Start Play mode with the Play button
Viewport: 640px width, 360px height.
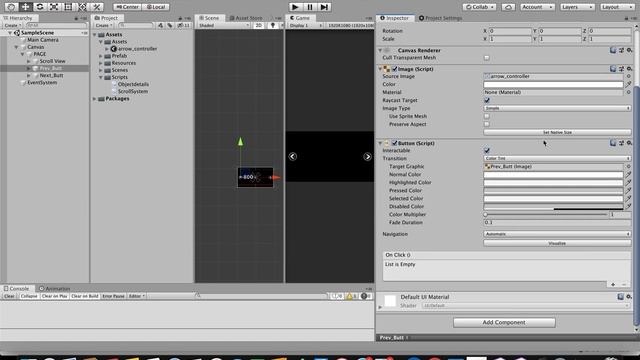(x=295, y=7)
